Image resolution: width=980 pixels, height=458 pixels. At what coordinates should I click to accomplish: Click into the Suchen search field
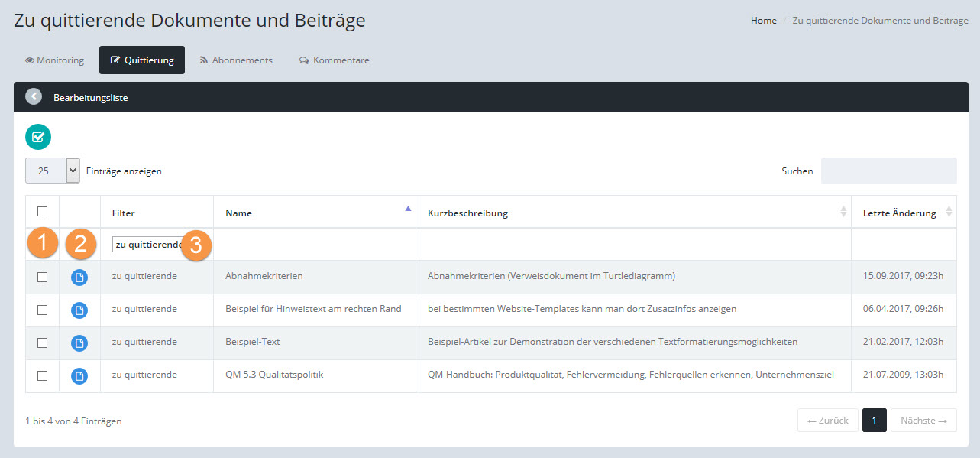coord(888,171)
